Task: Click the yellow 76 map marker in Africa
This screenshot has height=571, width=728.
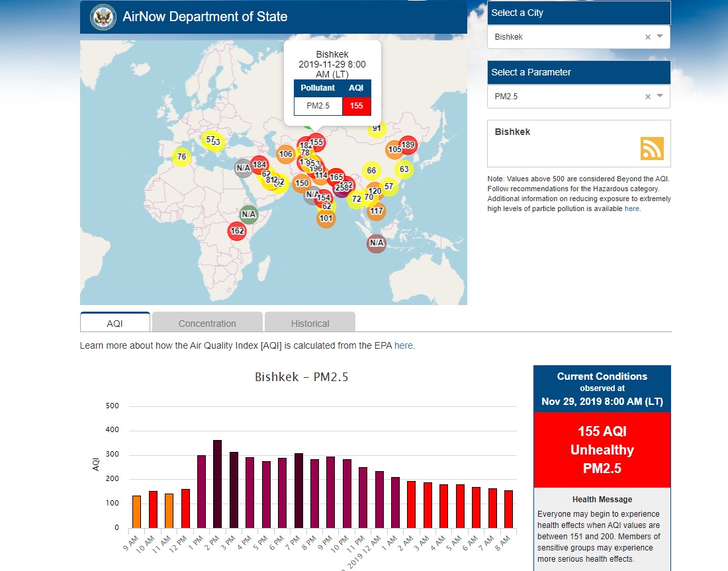Action: click(181, 157)
